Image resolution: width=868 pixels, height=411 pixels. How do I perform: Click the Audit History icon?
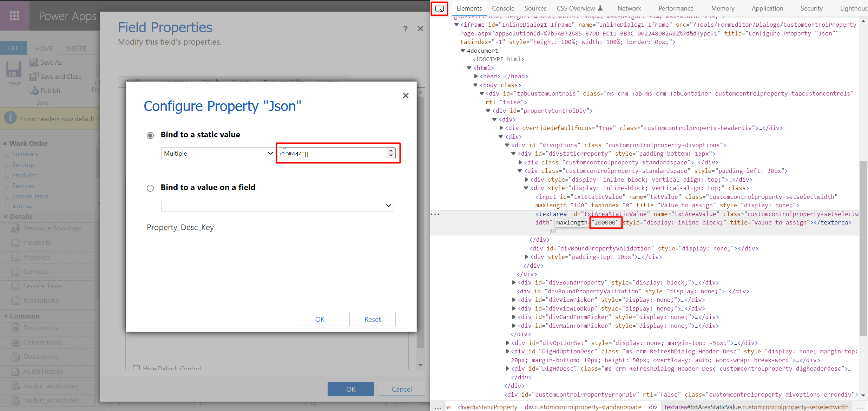point(15,371)
